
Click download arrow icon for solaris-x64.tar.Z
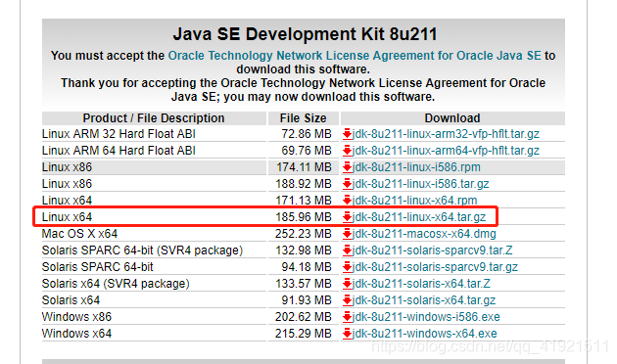pyautogui.click(x=347, y=284)
